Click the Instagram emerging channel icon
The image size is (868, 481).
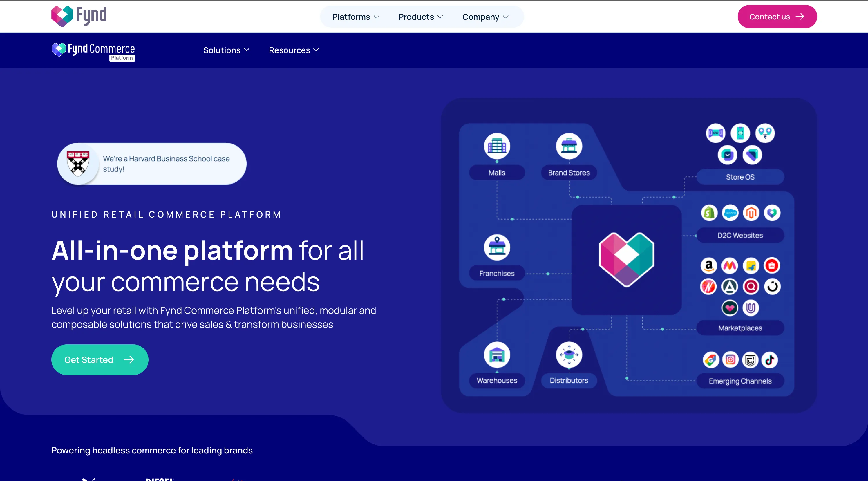730,360
